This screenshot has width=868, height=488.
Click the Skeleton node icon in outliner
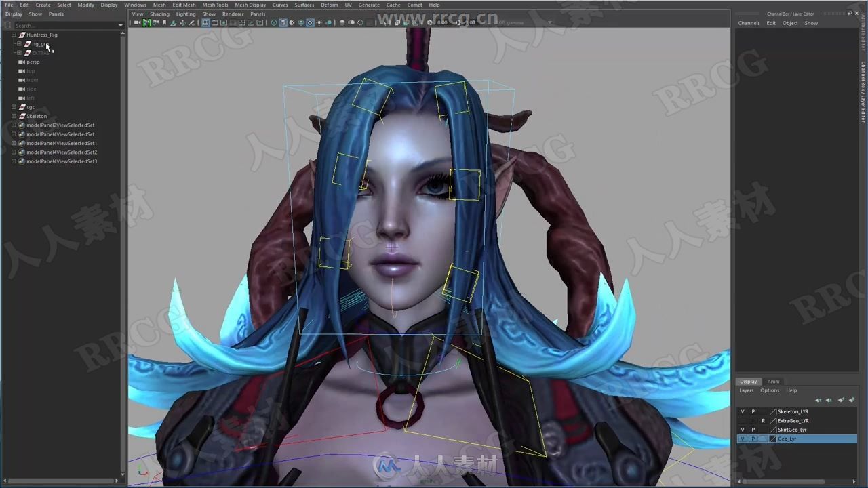click(x=22, y=116)
